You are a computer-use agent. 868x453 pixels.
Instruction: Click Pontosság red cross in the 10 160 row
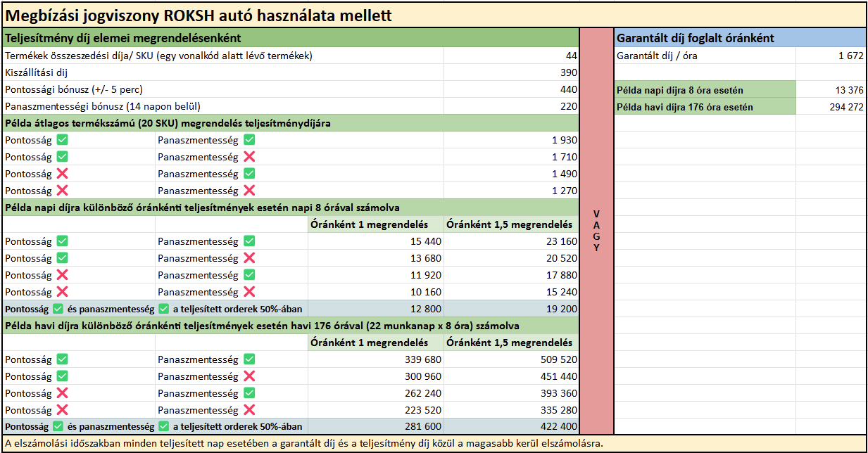click(62, 292)
